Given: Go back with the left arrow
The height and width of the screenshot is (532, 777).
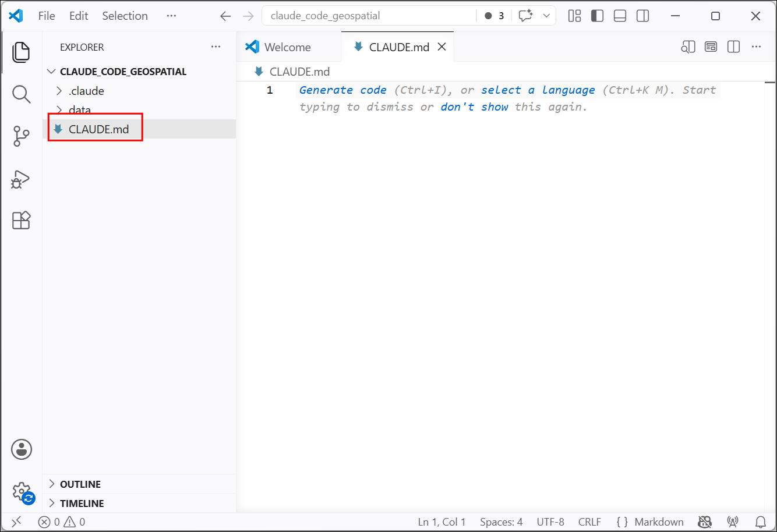Looking at the screenshot, I should [225, 16].
